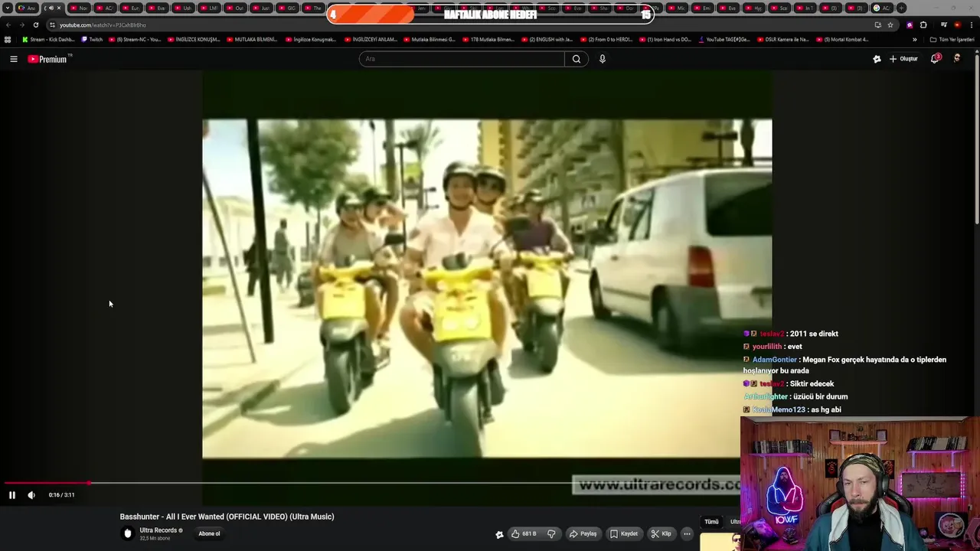The width and height of the screenshot is (980, 551).
Task: Reload the page in browser toolbar
Action: (x=35, y=24)
